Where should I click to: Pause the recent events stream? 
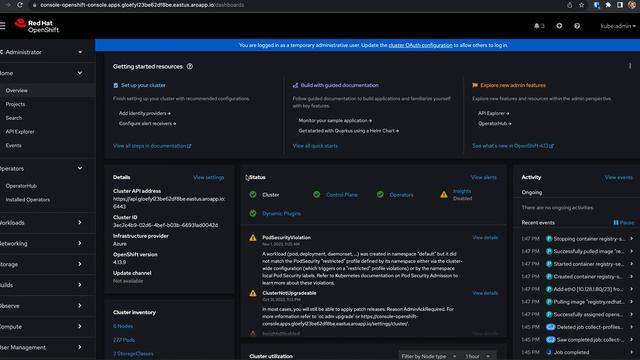624,222
